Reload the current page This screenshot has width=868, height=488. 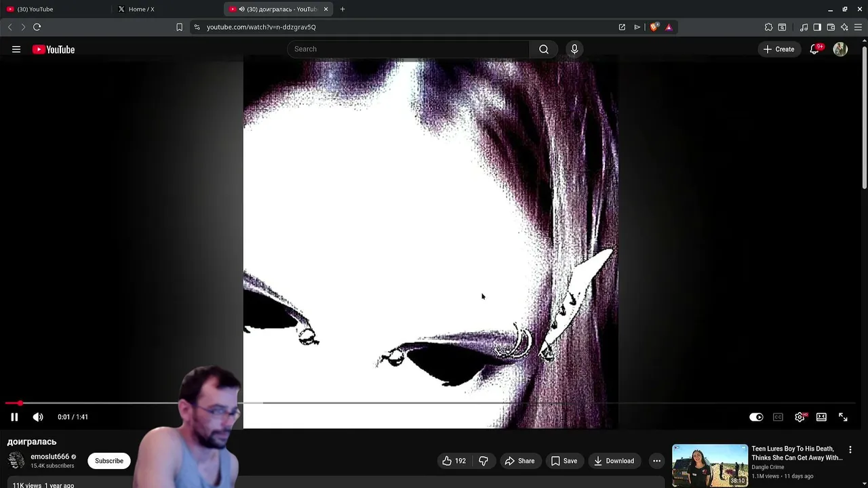[37, 27]
